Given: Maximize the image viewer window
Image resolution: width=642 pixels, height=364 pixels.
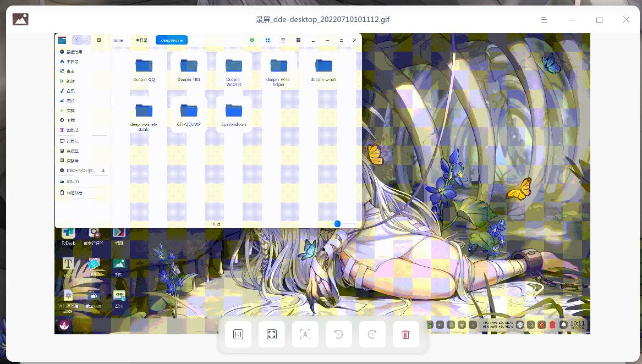Looking at the screenshot, I should (x=599, y=20).
